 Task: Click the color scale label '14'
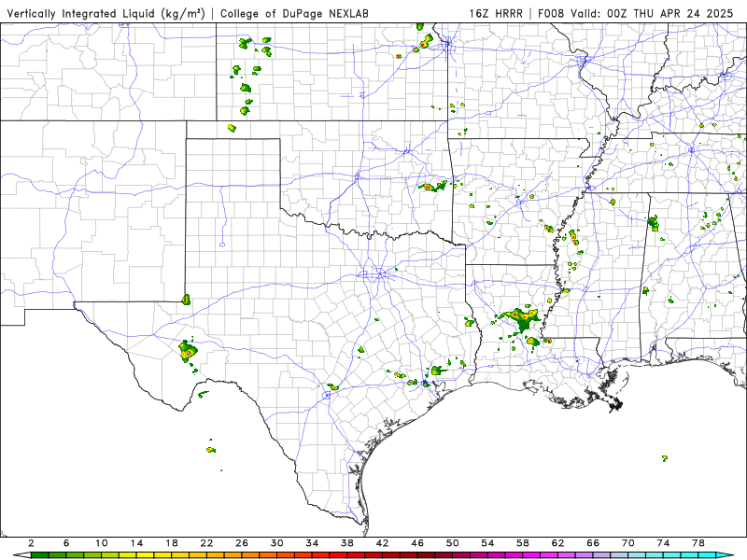pyautogui.click(x=136, y=543)
